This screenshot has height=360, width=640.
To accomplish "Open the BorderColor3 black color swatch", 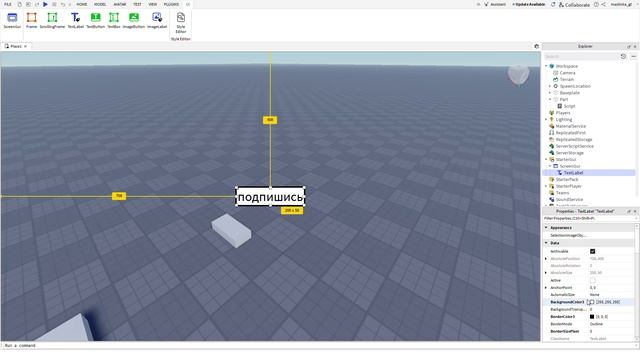I will pos(592,317).
